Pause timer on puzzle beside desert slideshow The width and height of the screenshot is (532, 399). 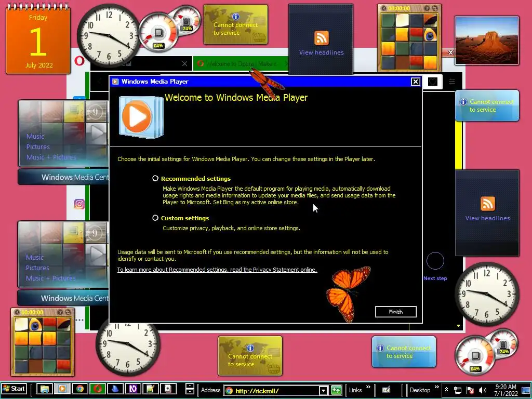point(384,8)
